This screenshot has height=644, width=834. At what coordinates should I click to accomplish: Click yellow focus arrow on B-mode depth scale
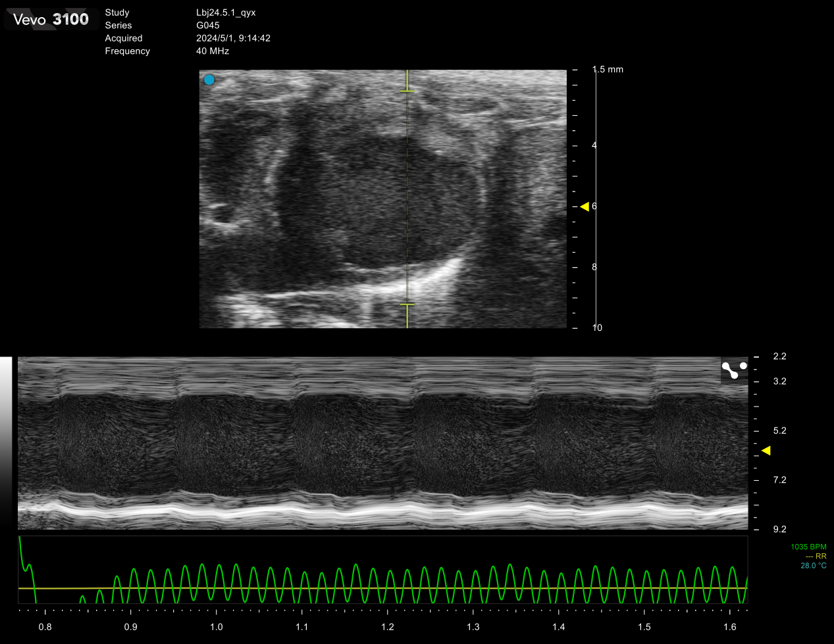click(x=584, y=207)
